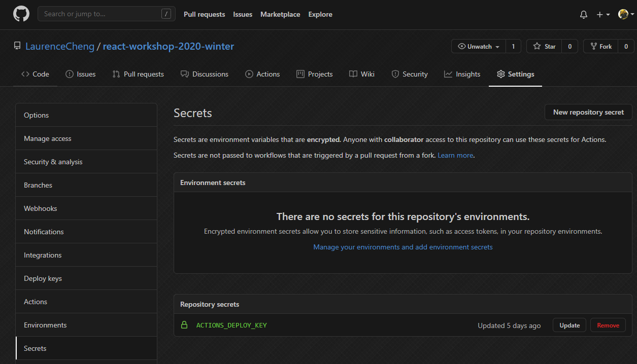637x364 pixels.
Task: Click the Issues tab circle icon
Action: click(x=70, y=74)
